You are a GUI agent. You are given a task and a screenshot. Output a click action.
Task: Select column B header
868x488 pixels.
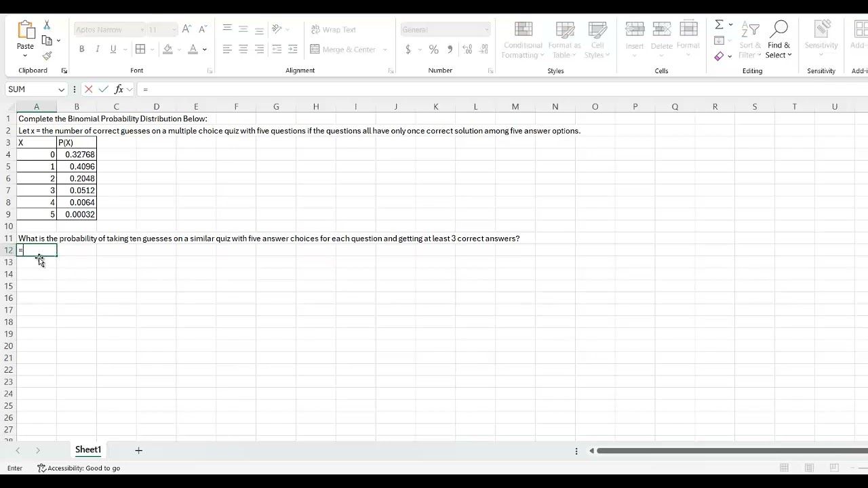click(x=77, y=106)
